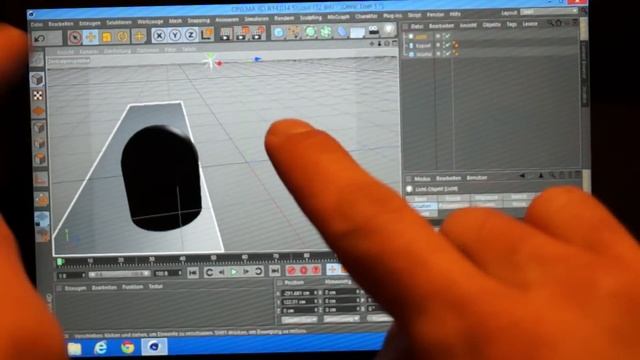
Task: Select the Licht object in the object list
Action: point(421,37)
